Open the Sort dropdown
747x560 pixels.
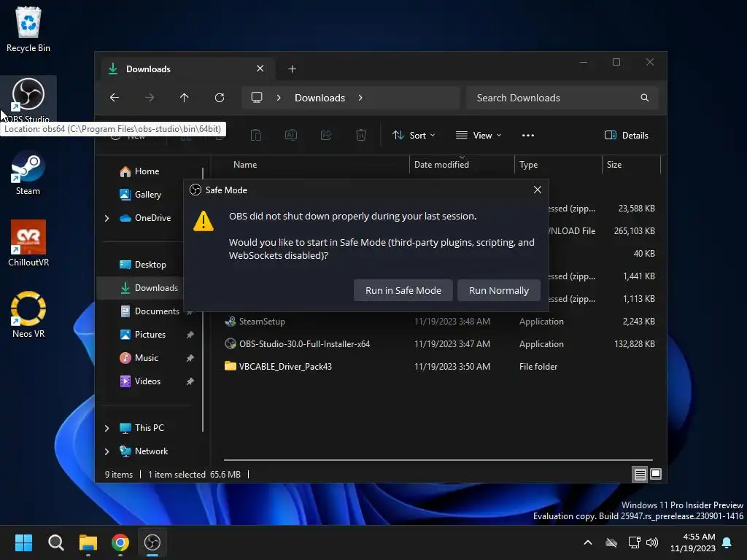[x=414, y=135]
